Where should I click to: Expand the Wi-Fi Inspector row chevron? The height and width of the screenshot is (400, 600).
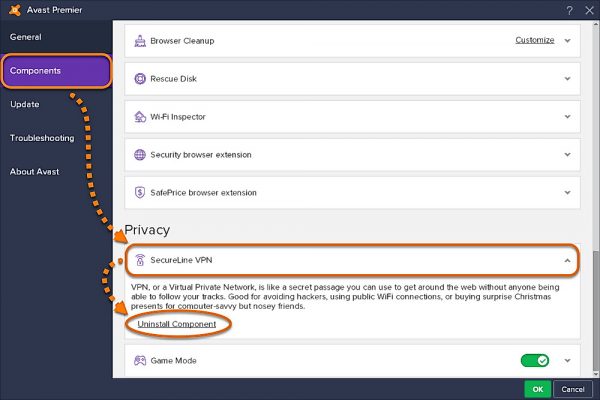coord(567,117)
